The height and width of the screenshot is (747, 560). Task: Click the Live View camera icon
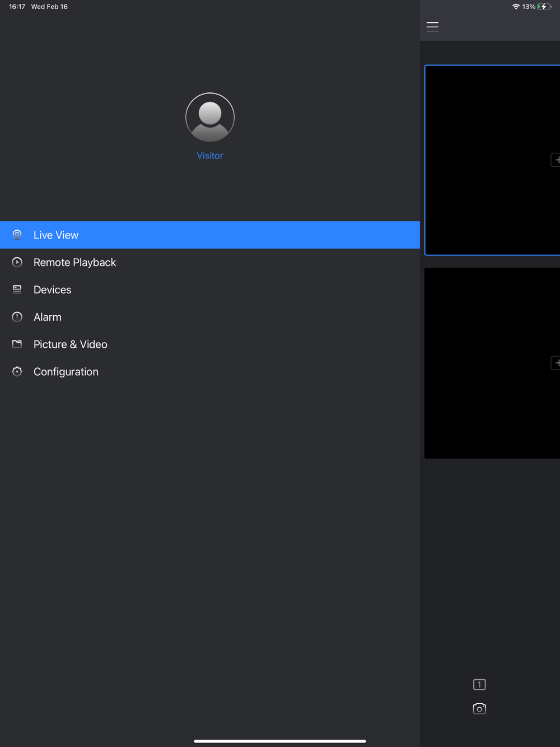coord(17,235)
